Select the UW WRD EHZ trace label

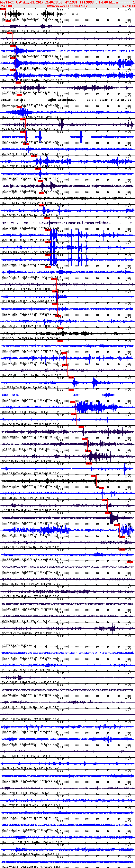pos(31,154)
